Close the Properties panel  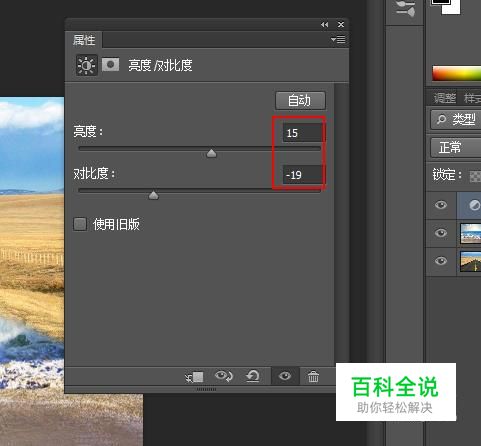341,25
